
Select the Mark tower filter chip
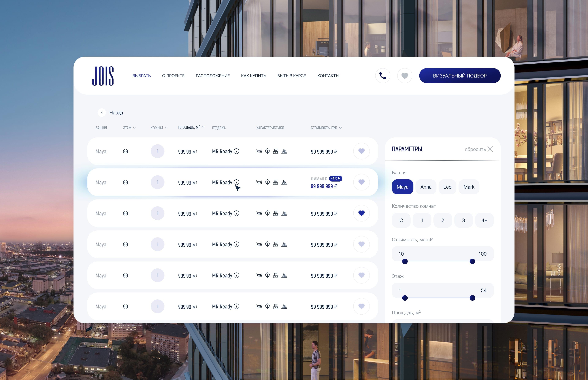pos(469,187)
